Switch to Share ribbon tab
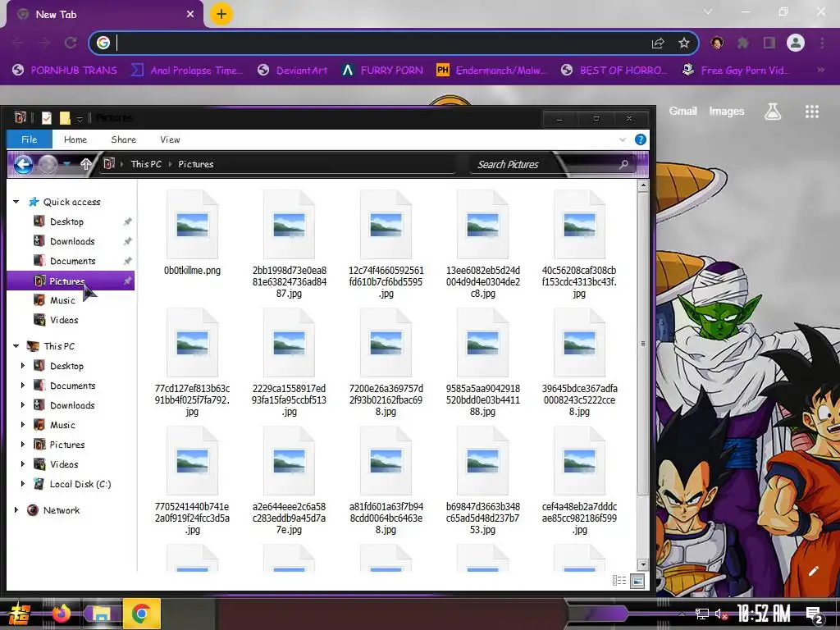The width and height of the screenshot is (840, 630). pos(123,139)
